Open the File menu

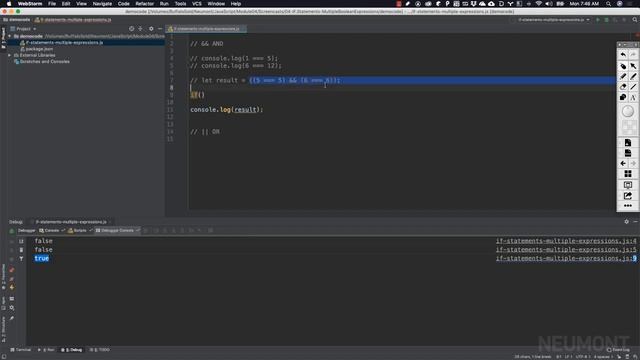(x=52, y=4)
